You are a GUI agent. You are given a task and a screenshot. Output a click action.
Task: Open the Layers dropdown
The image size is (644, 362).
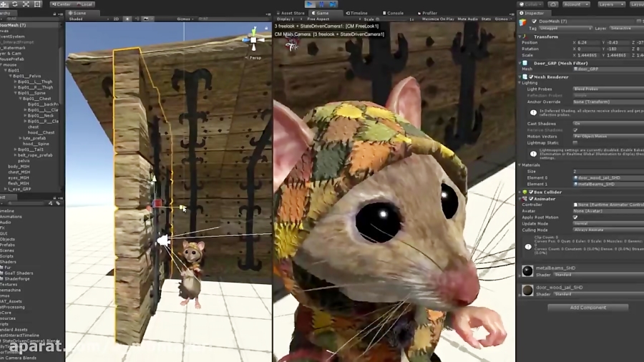click(x=611, y=4)
